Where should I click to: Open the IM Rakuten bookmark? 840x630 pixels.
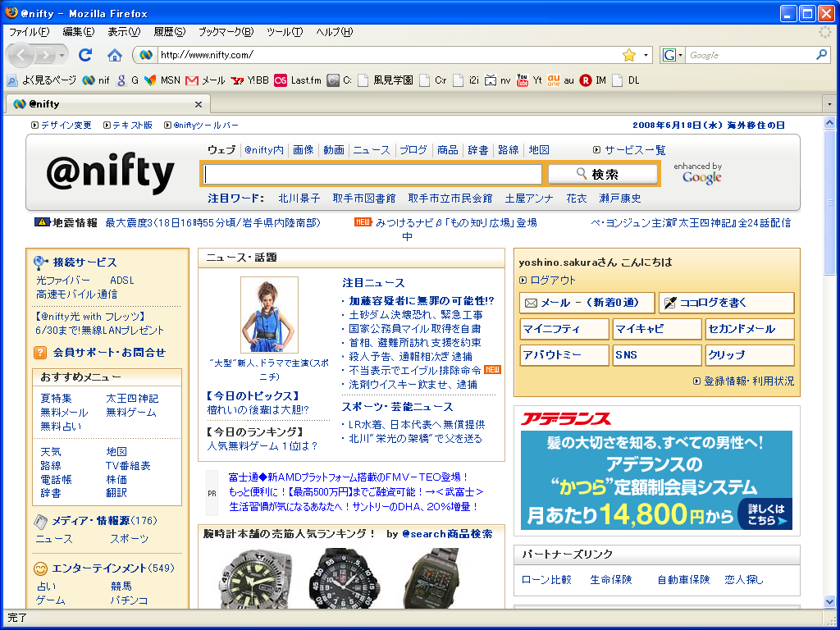(x=593, y=80)
